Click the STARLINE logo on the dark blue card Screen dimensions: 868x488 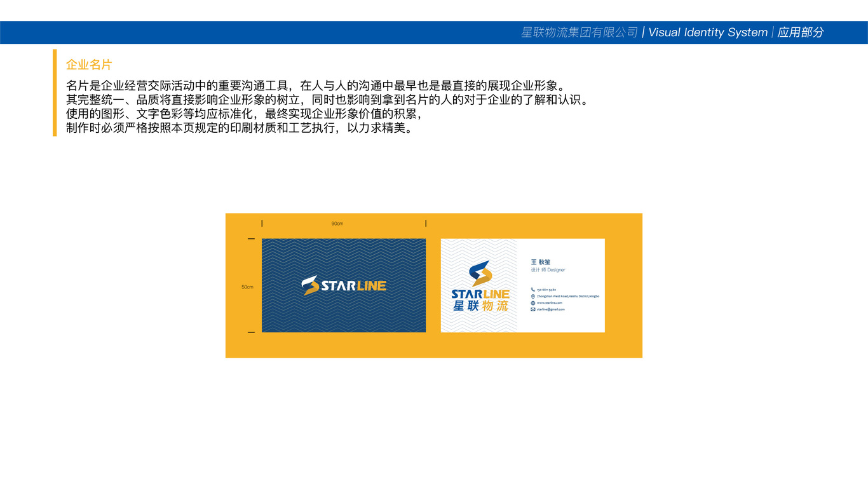pyautogui.click(x=344, y=285)
